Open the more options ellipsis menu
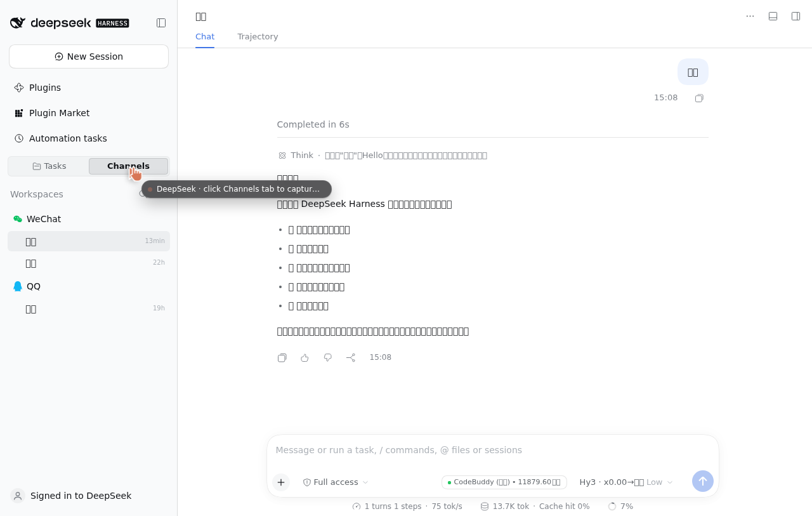The image size is (812, 516). point(750,16)
